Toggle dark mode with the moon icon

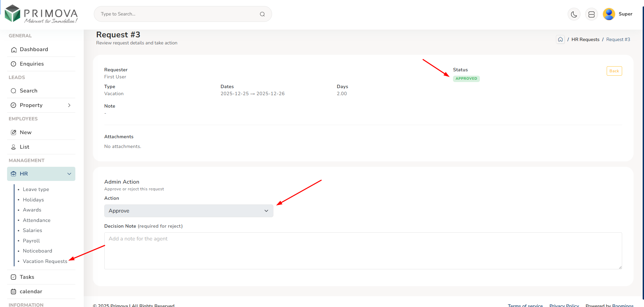pos(574,14)
